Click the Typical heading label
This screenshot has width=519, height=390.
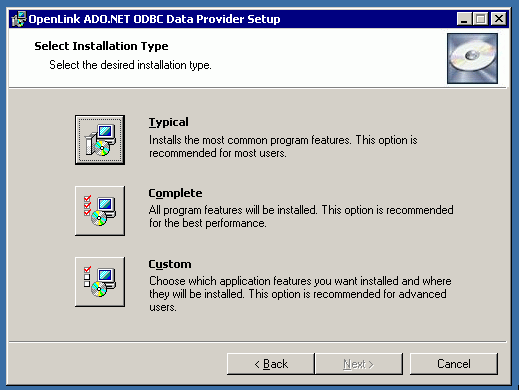(168, 122)
